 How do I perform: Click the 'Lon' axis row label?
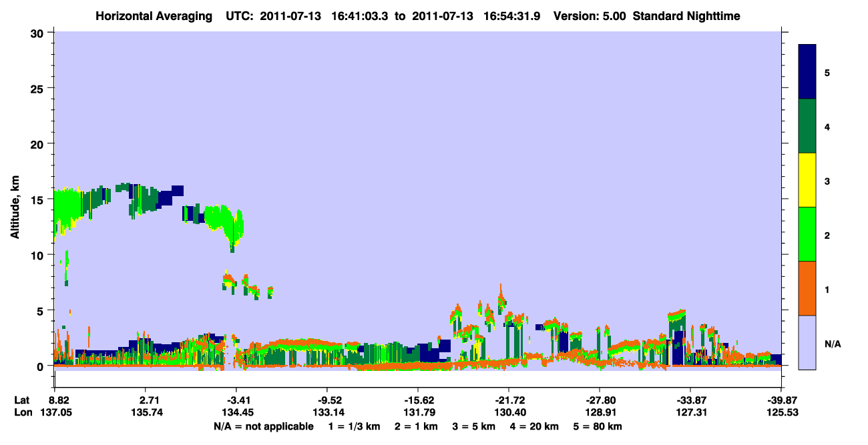22,413
